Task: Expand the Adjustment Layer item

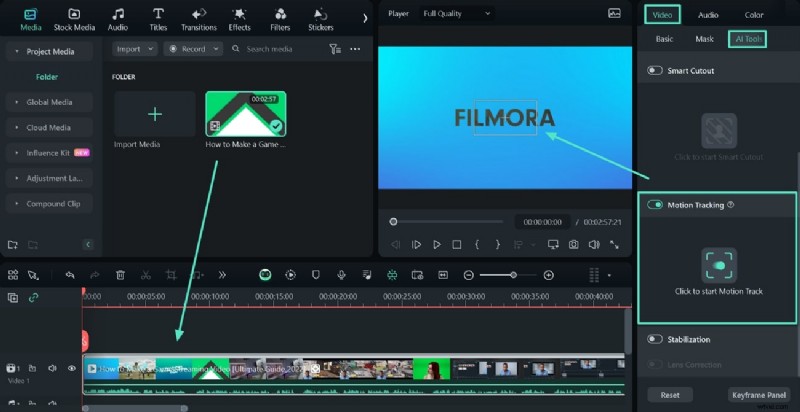Action: pos(49,178)
